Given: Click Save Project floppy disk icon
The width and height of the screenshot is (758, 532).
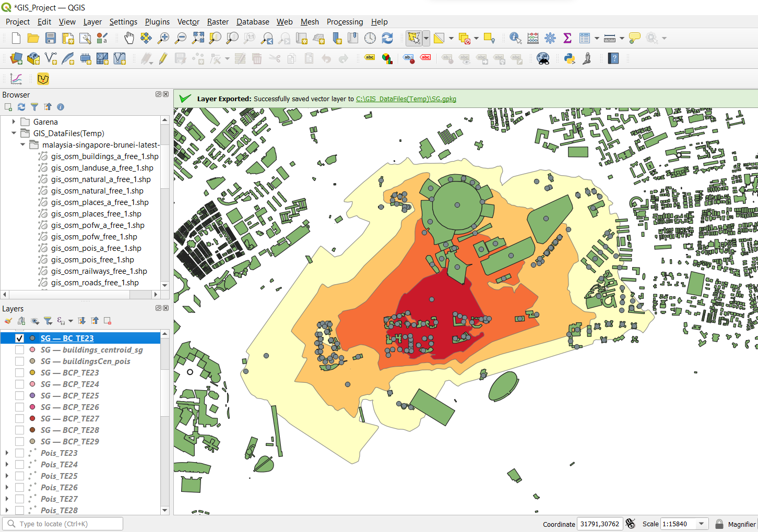Looking at the screenshot, I should pyautogui.click(x=51, y=38).
